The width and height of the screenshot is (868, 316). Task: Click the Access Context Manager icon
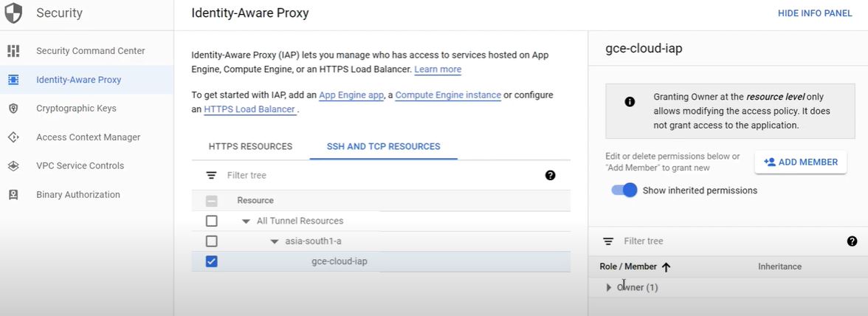(13, 137)
